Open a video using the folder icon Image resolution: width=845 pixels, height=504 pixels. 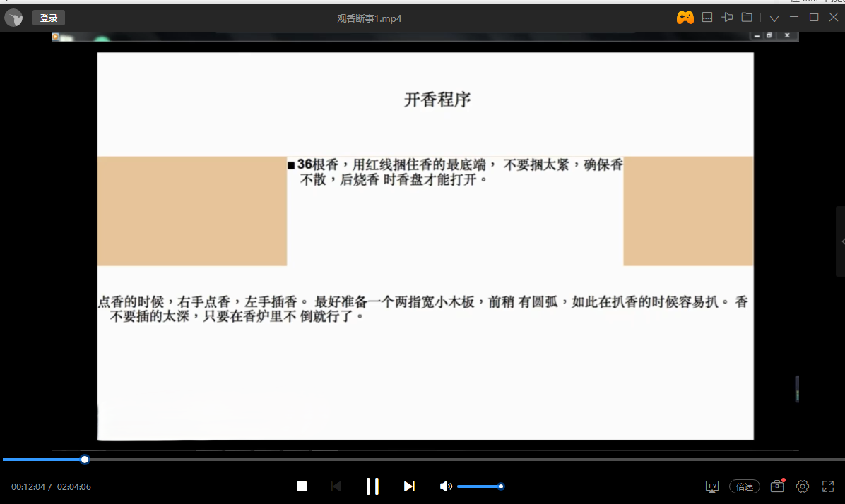tap(747, 17)
